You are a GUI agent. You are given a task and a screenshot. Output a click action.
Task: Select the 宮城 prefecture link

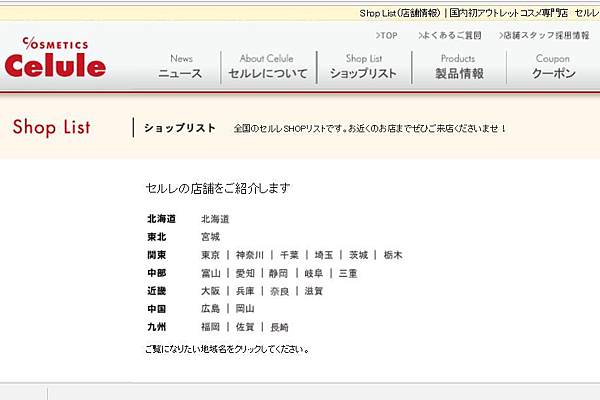pyautogui.click(x=210, y=237)
